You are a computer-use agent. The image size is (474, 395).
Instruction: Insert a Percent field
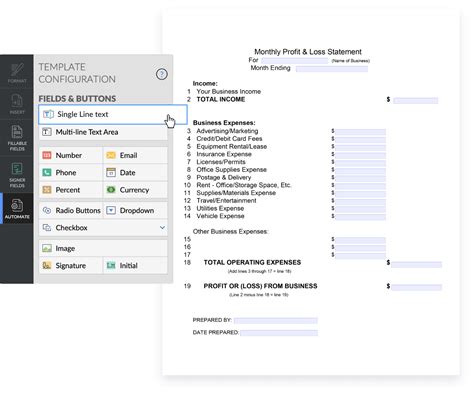point(70,190)
